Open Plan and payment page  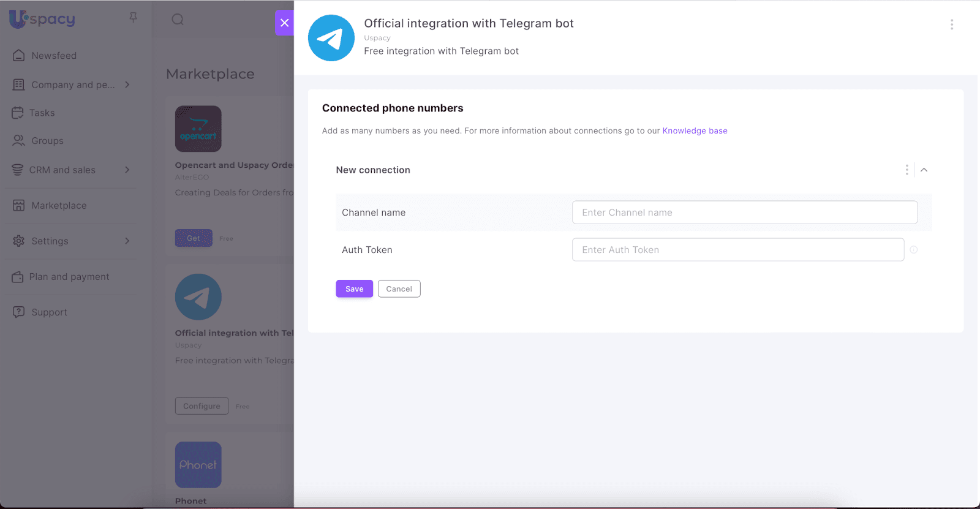[69, 277]
